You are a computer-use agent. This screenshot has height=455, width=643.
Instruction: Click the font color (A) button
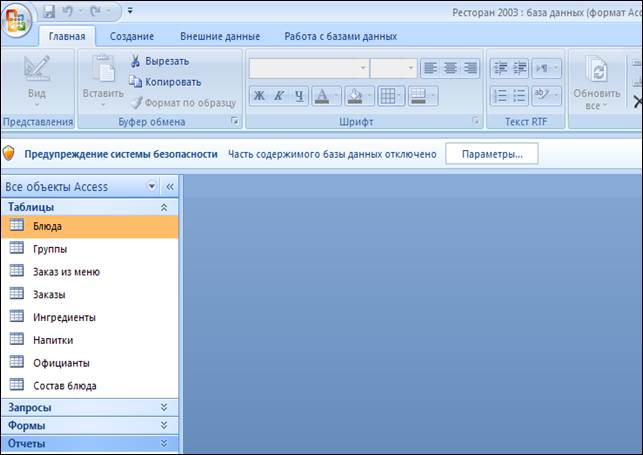pyautogui.click(x=322, y=97)
